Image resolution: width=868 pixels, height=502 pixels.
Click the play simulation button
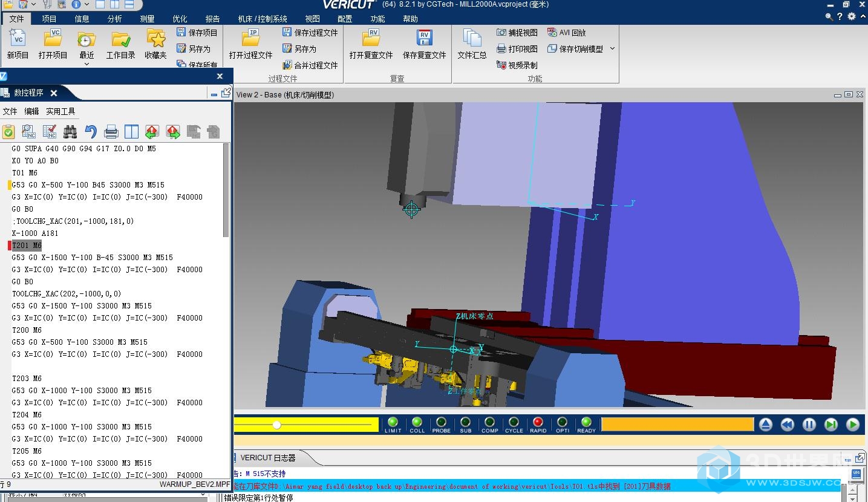853,425
